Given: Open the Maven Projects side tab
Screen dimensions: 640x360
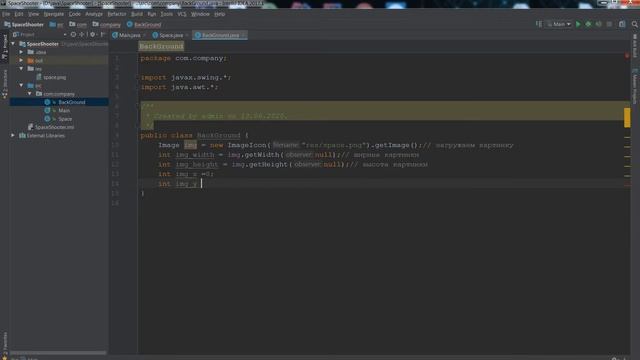Looking at the screenshot, I should click(635, 86).
